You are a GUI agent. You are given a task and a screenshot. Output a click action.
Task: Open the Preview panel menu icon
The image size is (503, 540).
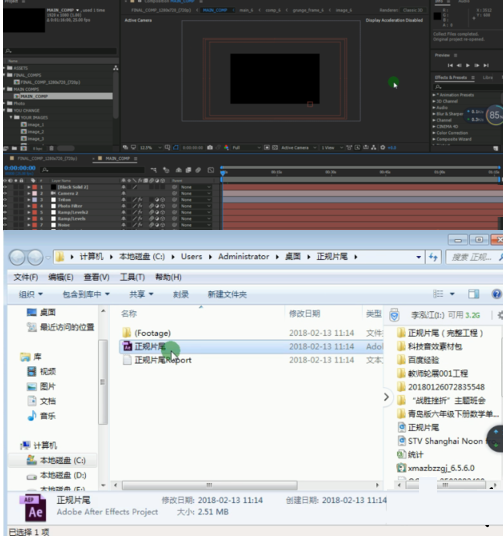455,55
